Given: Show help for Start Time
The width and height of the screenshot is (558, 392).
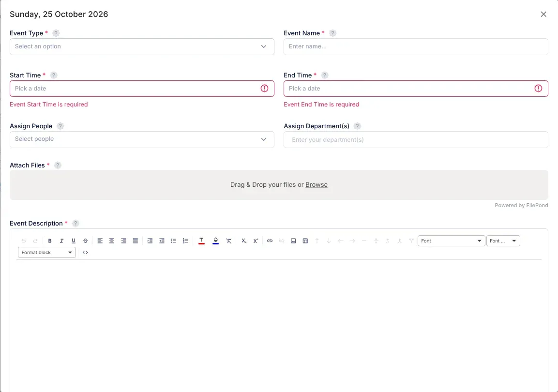Looking at the screenshot, I should [x=53, y=75].
